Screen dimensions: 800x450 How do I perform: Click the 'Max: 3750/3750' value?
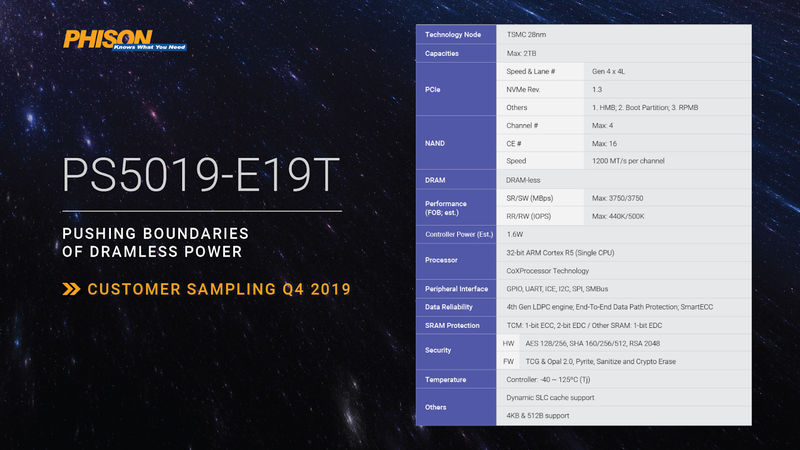617,198
